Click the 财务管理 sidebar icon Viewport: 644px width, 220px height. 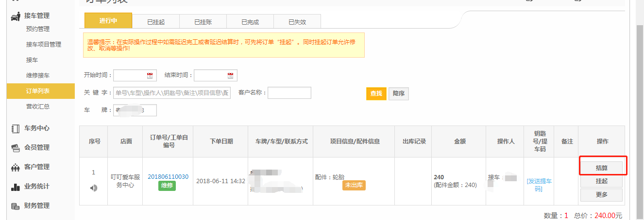point(15,206)
